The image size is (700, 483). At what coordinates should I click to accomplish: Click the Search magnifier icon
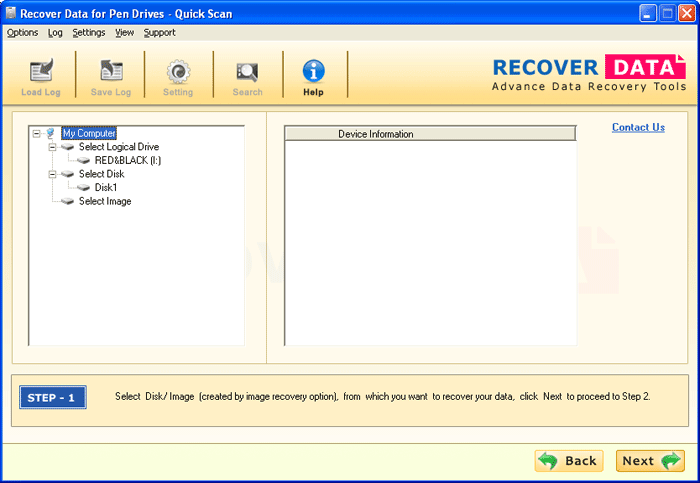pyautogui.click(x=247, y=72)
